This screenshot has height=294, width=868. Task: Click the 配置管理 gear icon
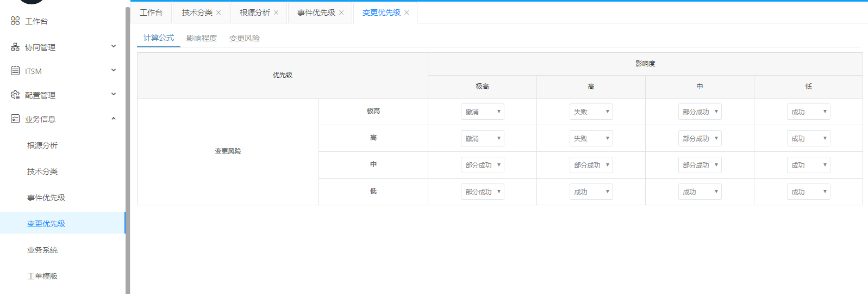[x=15, y=95]
